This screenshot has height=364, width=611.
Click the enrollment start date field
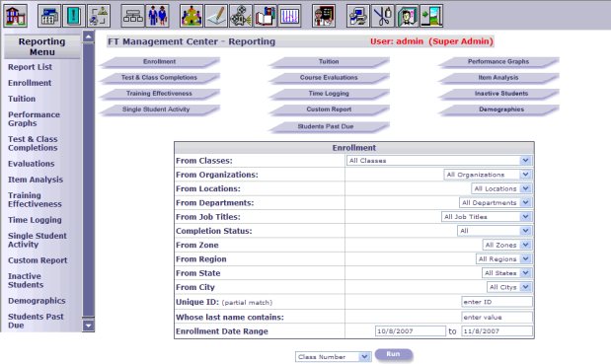[411, 331]
